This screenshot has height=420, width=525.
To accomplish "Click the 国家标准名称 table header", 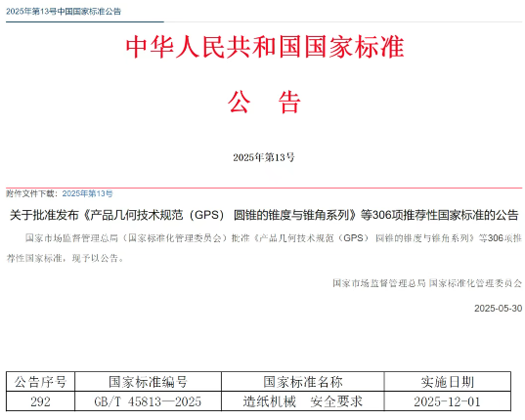I will click(303, 382).
